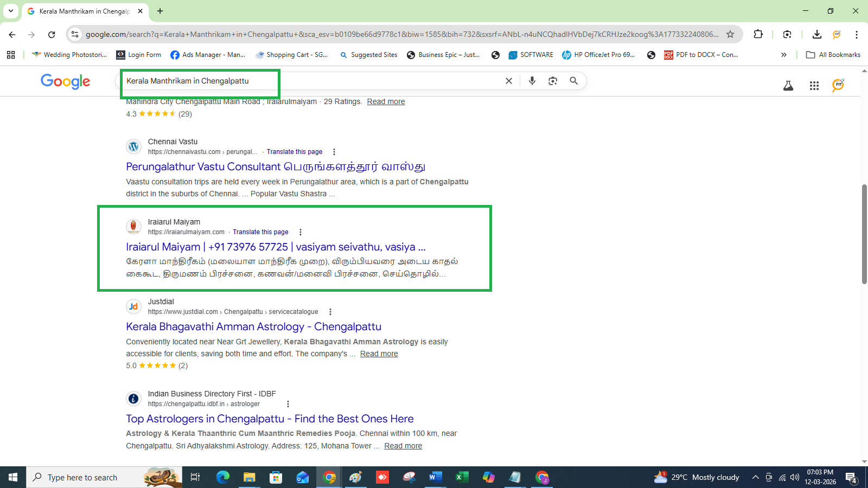Open Microsoft Word from the taskbar
868x488 pixels.
pyautogui.click(x=435, y=477)
